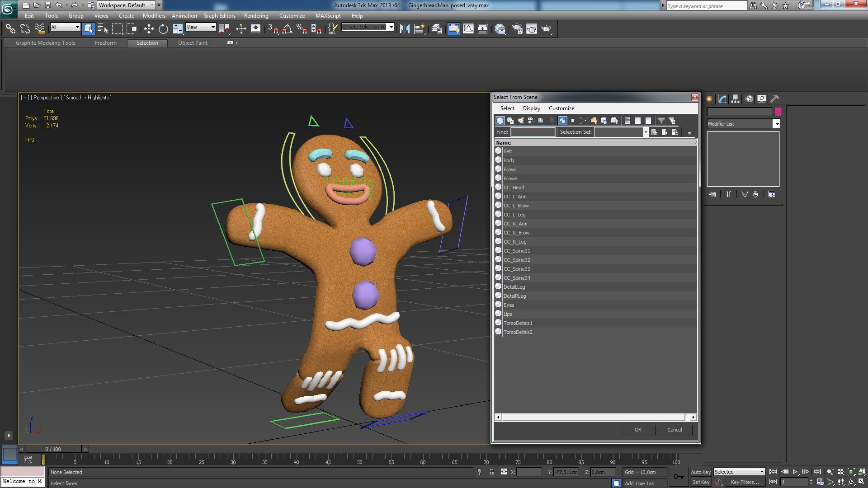The height and width of the screenshot is (488, 868).
Task: Open the Workspace Default dropdown
Action: pos(127,5)
